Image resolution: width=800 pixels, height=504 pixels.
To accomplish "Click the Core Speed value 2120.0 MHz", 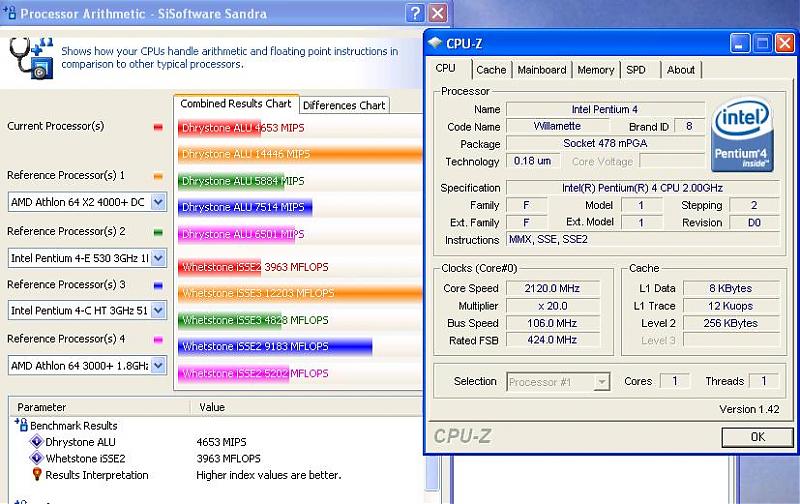I will [x=553, y=288].
